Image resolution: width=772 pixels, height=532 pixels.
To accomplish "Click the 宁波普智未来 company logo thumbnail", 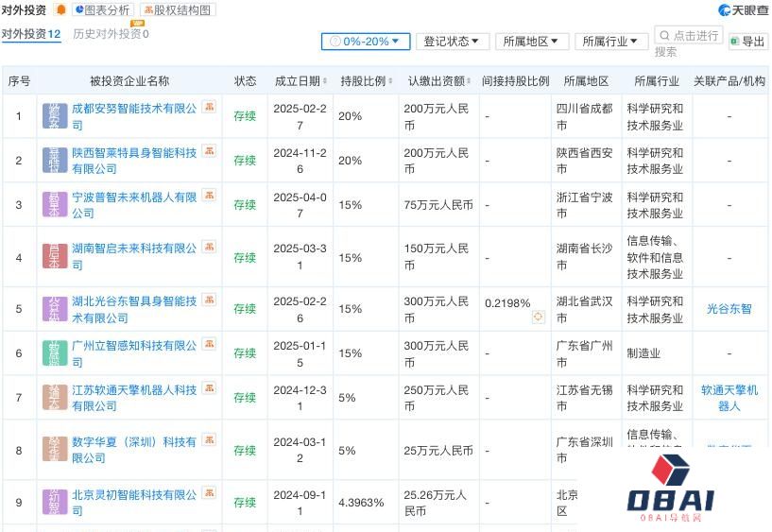I will click(x=55, y=205).
